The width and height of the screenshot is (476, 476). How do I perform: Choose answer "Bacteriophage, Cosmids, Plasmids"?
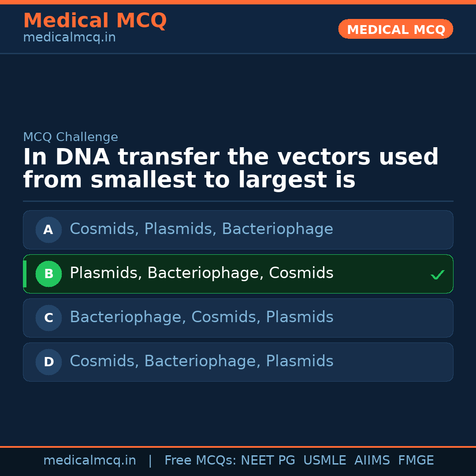(201, 317)
